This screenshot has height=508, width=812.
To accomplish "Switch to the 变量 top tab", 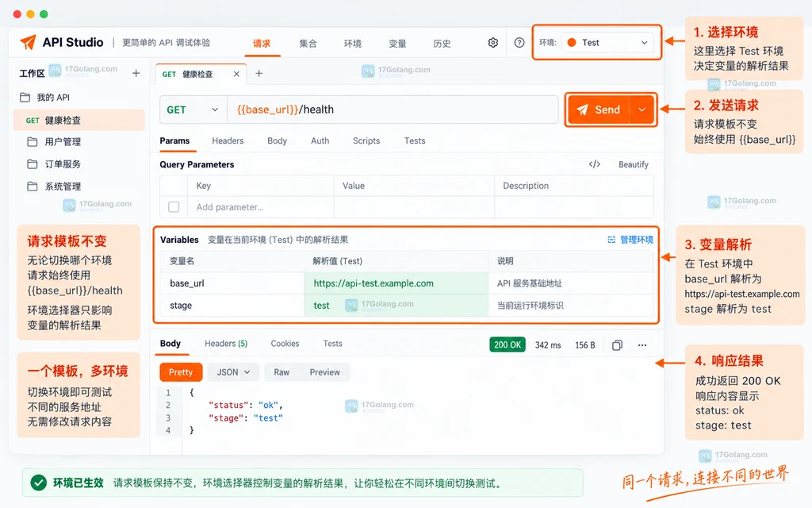I will click(x=397, y=44).
